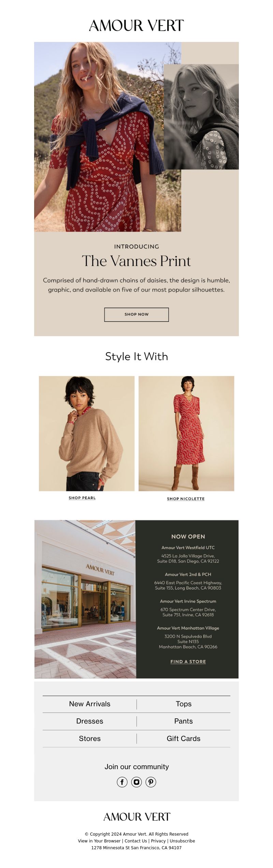273x868 pixels.
Task: Click the Amour Vert footer logo
Action: (x=136, y=817)
